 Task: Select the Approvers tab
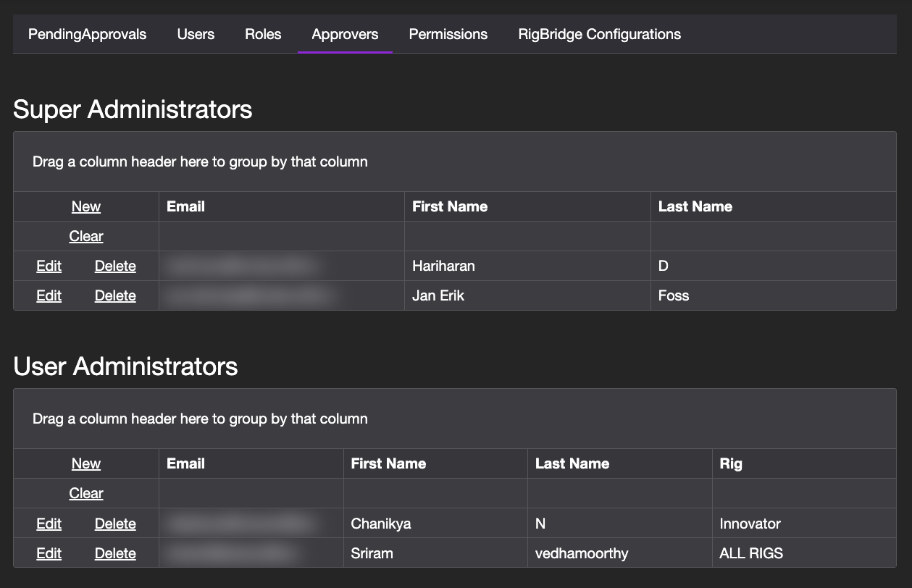[345, 34]
